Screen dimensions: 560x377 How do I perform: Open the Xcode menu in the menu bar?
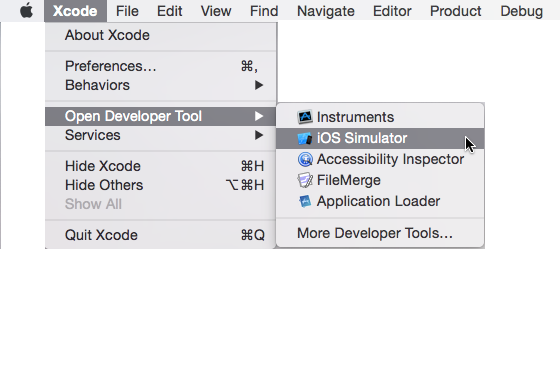click(75, 11)
